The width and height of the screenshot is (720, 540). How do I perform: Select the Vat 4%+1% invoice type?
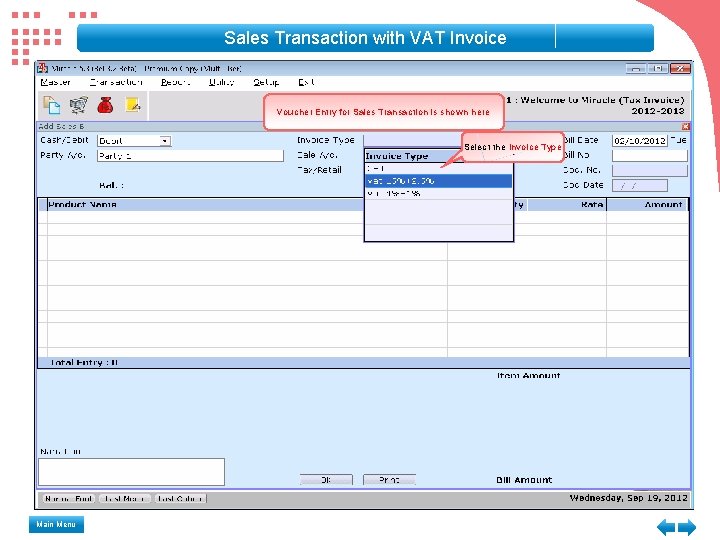click(x=439, y=193)
